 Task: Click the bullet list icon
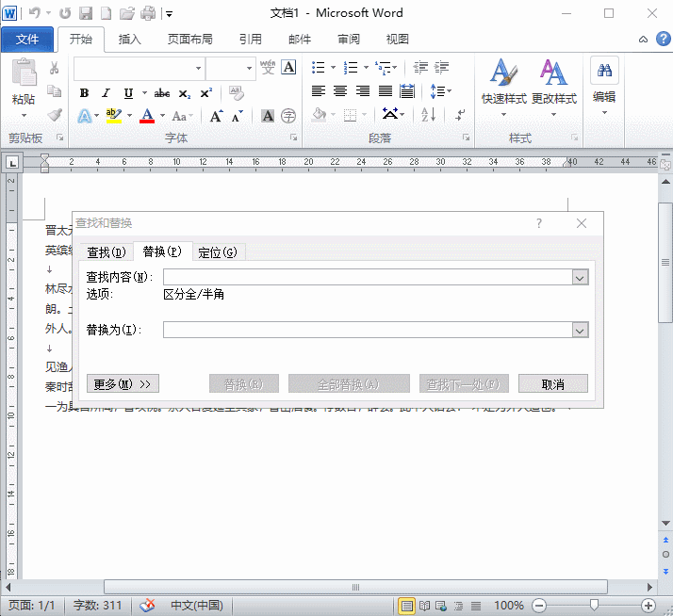click(x=318, y=68)
